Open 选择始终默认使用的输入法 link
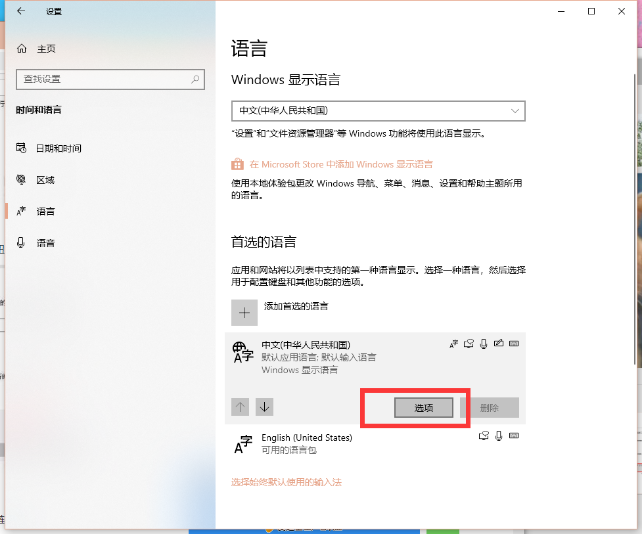 coord(286,482)
